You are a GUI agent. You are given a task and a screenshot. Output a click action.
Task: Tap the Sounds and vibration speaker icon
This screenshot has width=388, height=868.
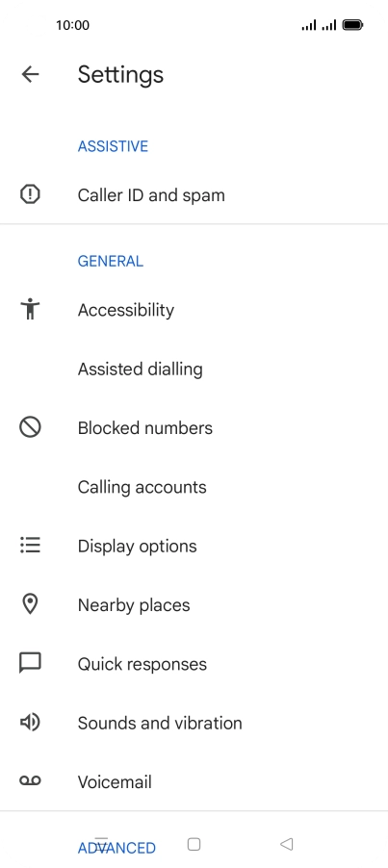click(30, 722)
